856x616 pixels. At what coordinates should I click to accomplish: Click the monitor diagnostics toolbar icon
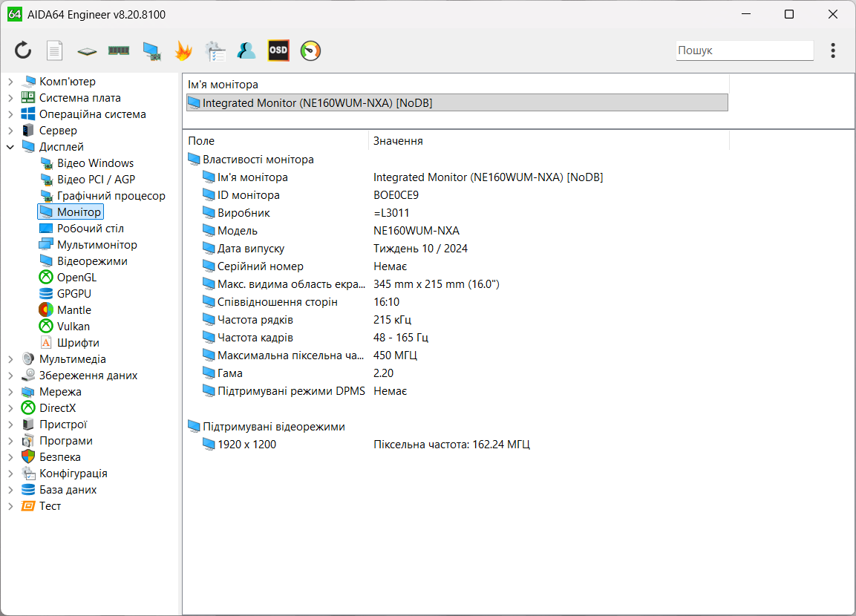click(151, 51)
